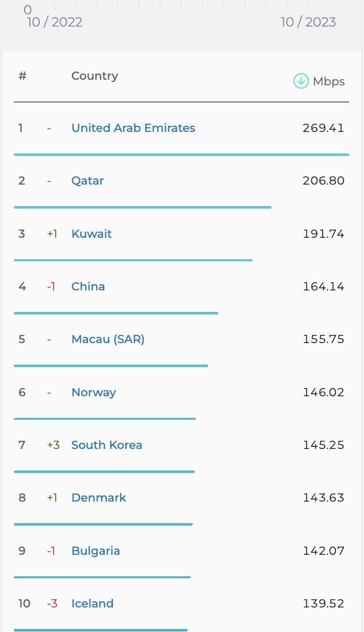Click the +3 rank change indicator for South Korea
The height and width of the screenshot is (632, 364).
coord(53,445)
